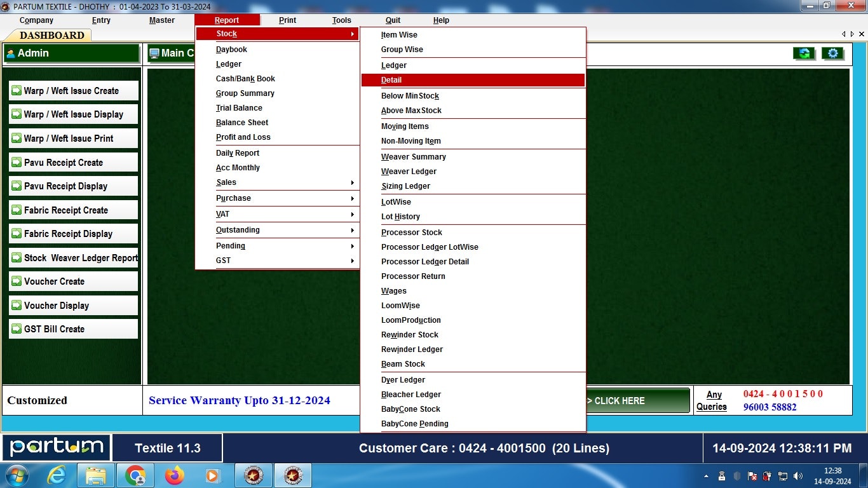Click the Any Queries link
The image size is (868, 488).
(713, 401)
